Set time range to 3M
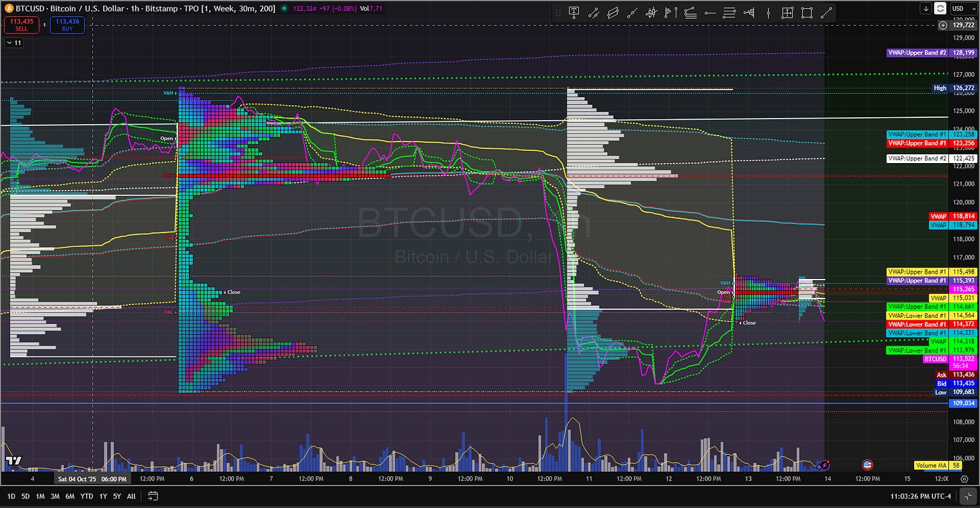Viewport: 980px width, 508px height. (55, 496)
